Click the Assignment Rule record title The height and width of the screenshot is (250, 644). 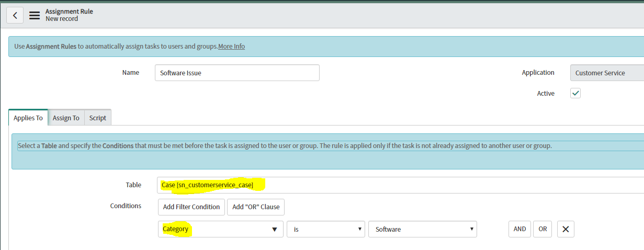tap(69, 11)
